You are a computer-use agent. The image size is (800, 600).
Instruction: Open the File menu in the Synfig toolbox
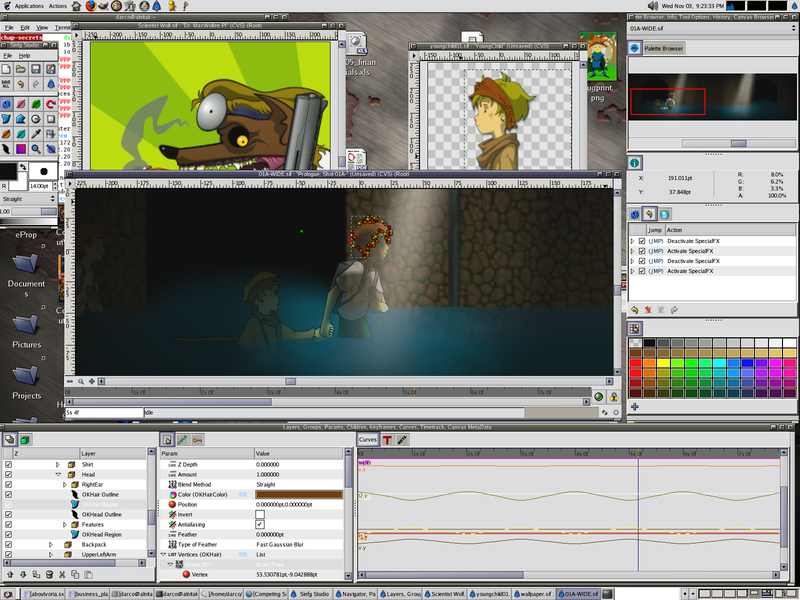click(7, 57)
